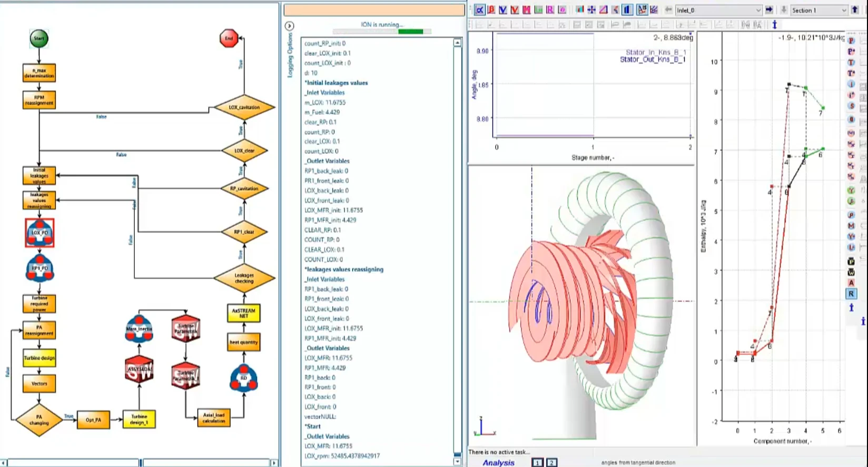868x467 pixels.
Task: Toggle page 1 button in status bar
Action: point(537,463)
